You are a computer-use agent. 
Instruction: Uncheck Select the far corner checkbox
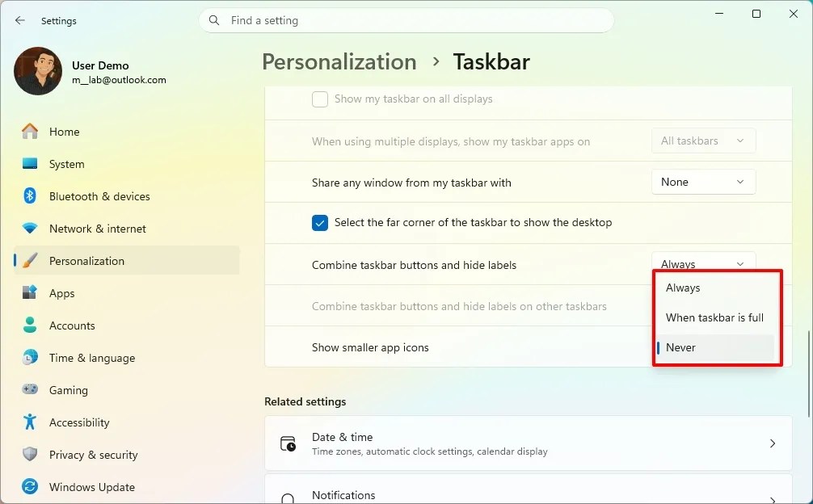pyautogui.click(x=320, y=223)
